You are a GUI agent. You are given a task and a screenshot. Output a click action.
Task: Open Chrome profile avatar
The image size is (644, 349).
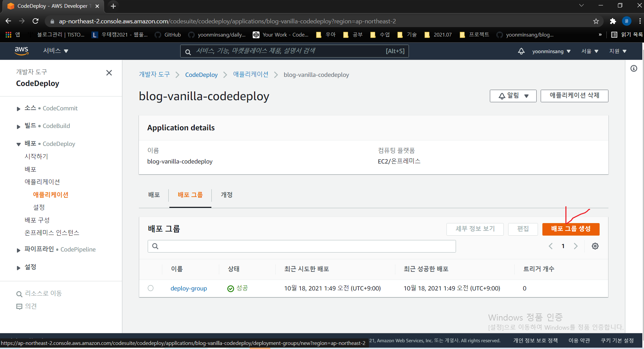627,21
